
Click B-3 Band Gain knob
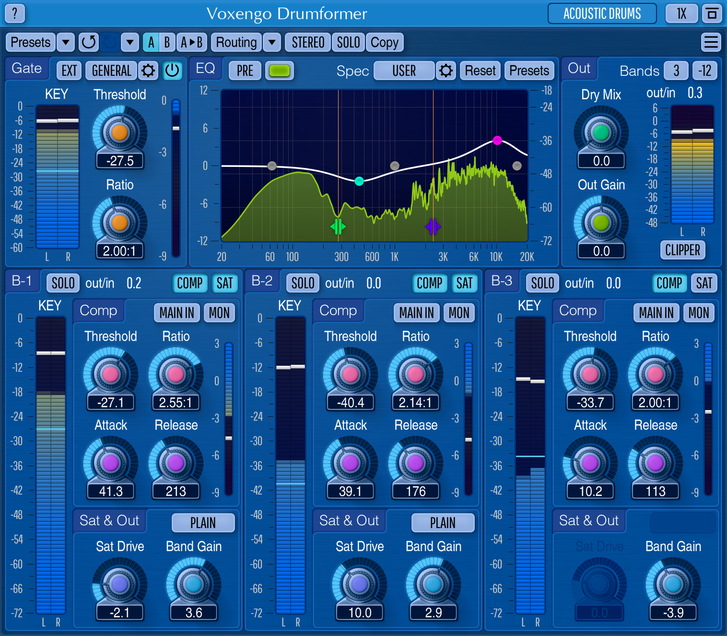pyautogui.click(x=673, y=584)
